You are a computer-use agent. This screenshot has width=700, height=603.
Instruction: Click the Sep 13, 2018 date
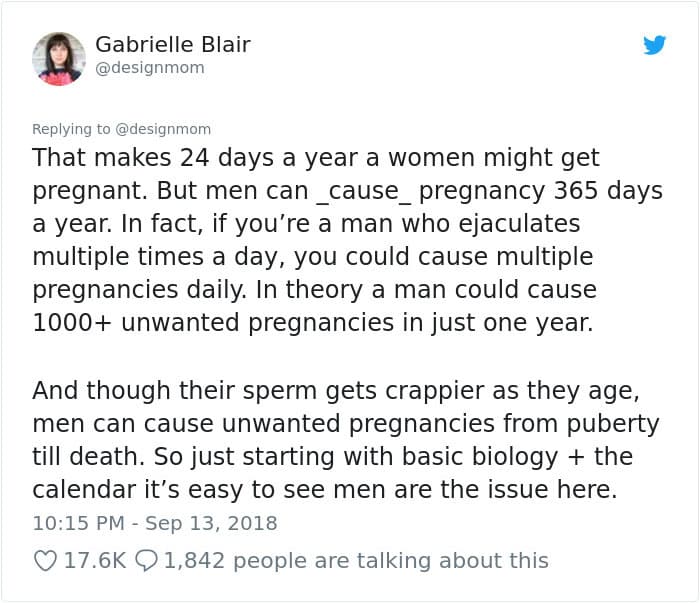click(211, 523)
